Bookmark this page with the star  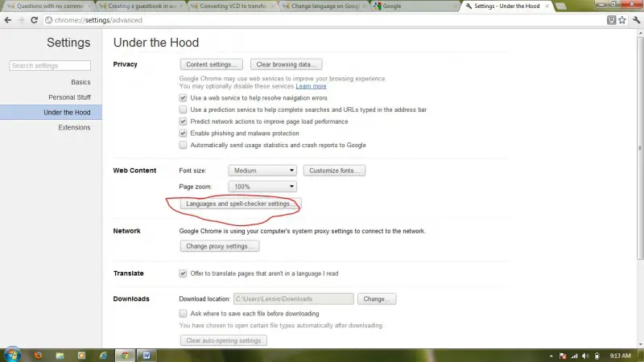622,19
